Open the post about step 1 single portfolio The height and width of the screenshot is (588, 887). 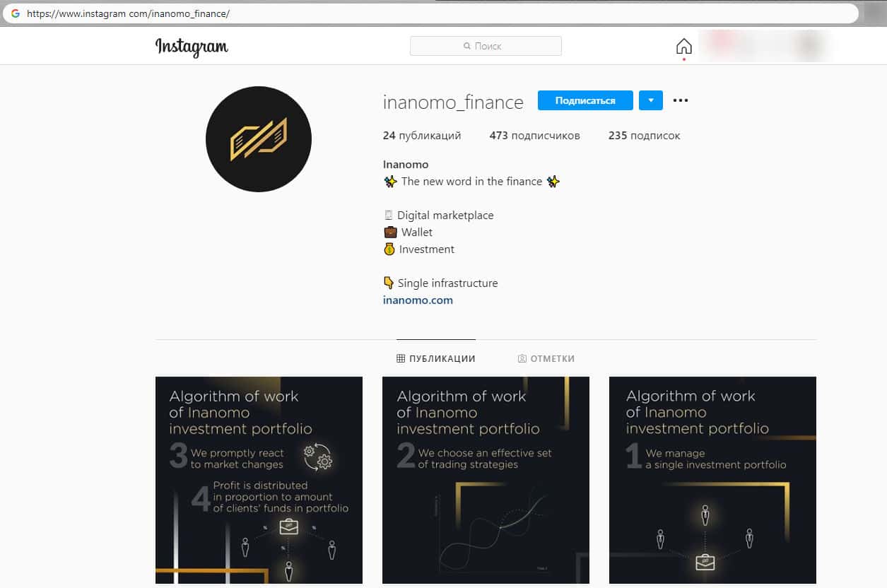[x=712, y=480]
